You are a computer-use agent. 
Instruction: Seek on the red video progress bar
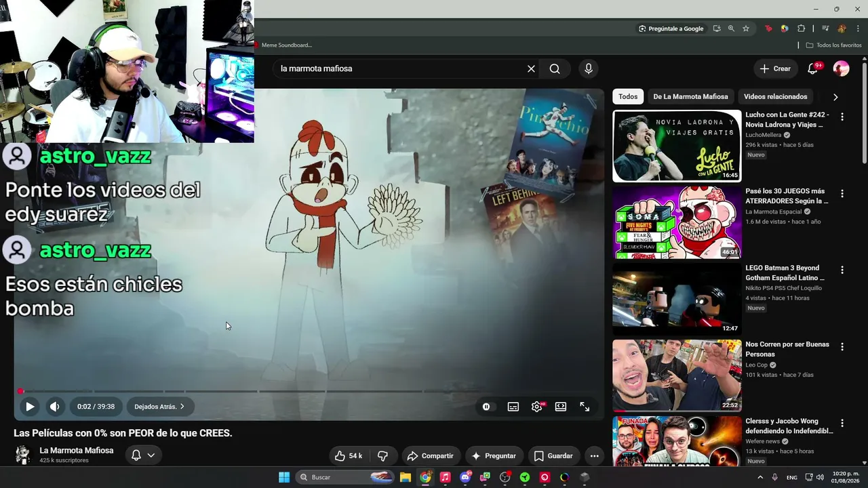pyautogui.click(x=309, y=391)
